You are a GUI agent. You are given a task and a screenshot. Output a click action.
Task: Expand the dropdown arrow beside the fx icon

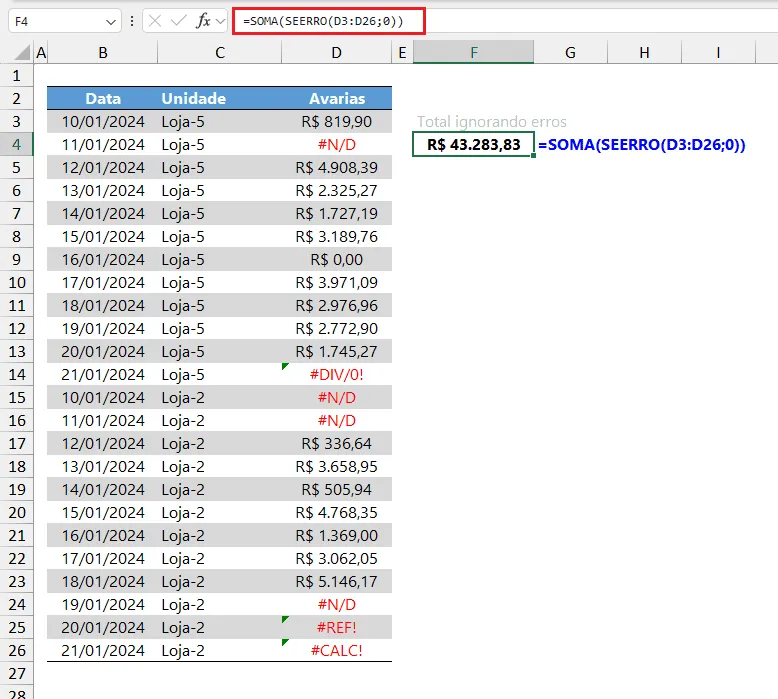pos(220,21)
